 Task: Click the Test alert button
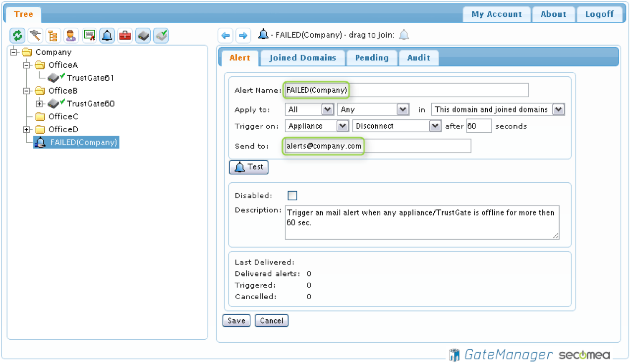[249, 167]
